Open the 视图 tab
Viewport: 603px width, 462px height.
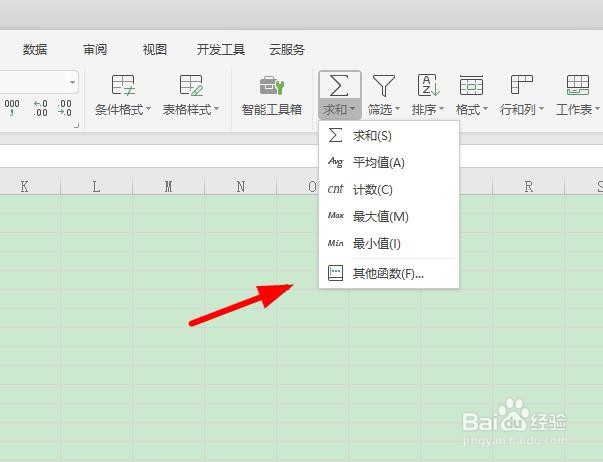155,50
